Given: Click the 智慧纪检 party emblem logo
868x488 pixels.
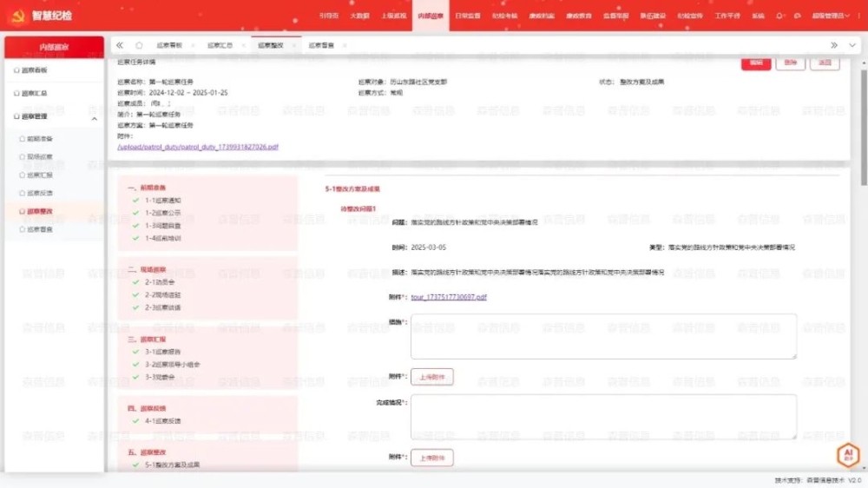Looking at the screenshot, I should 16,16.
